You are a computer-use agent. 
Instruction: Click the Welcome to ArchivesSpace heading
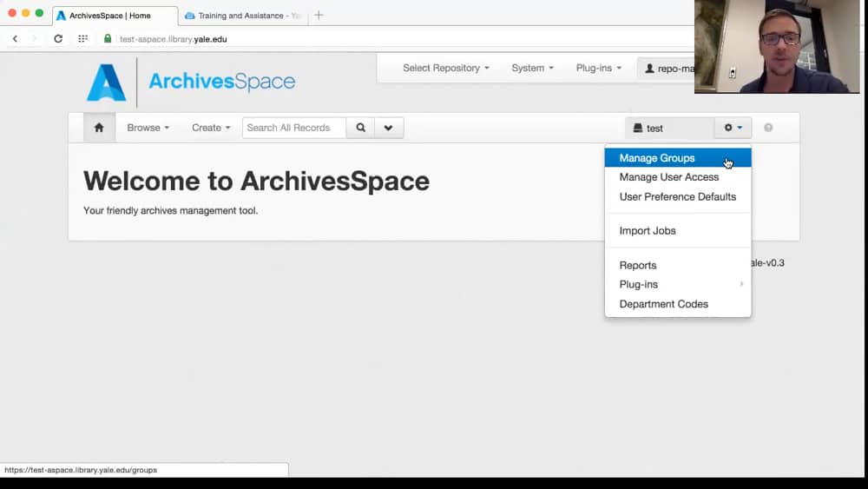(256, 181)
